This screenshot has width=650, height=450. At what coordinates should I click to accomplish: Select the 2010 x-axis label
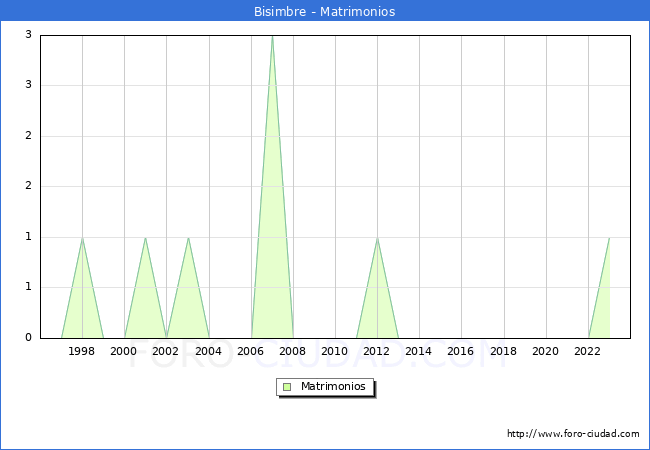(335, 351)
